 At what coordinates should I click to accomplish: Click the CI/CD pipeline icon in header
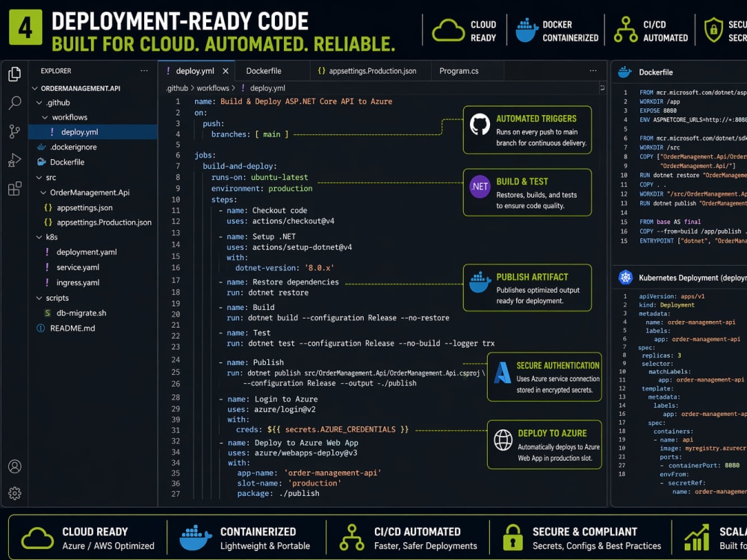pyautogui.click(x=626, y=30)
